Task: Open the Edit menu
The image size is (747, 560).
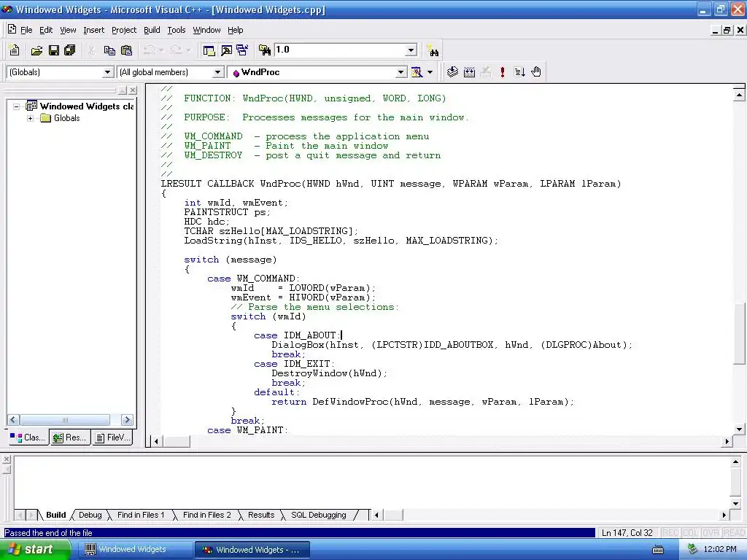Action: click(46, 30)
